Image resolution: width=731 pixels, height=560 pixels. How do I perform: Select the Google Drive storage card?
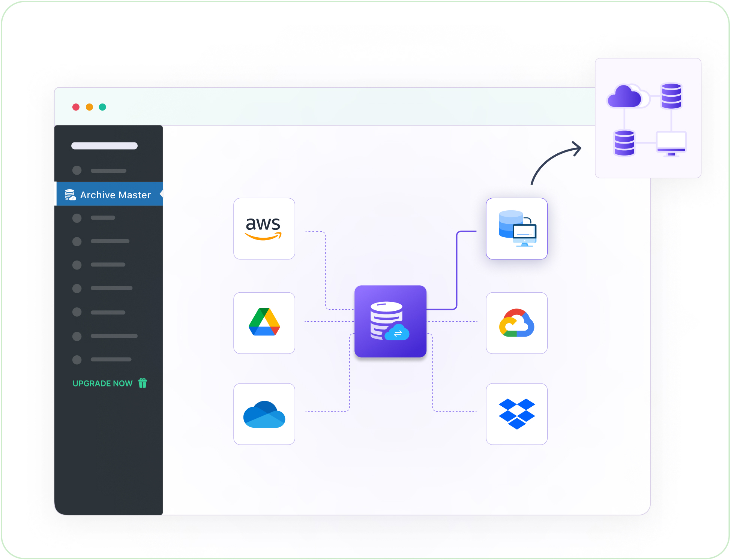(264, 323)
